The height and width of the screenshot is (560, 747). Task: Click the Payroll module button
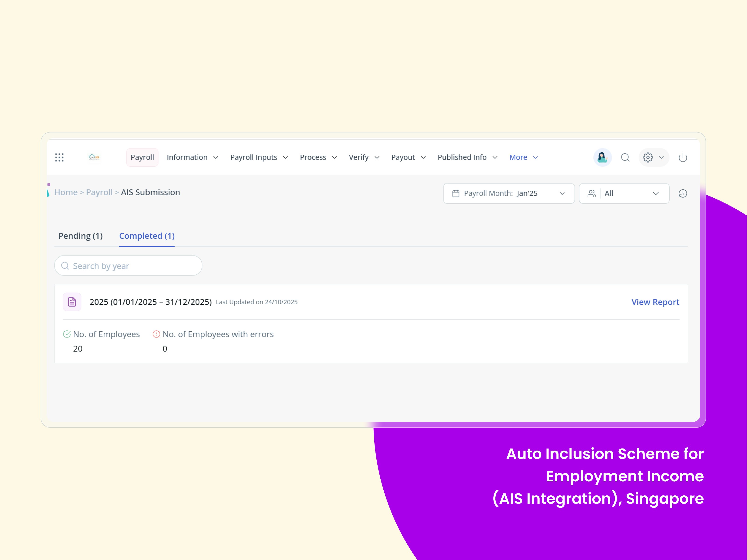142,157
